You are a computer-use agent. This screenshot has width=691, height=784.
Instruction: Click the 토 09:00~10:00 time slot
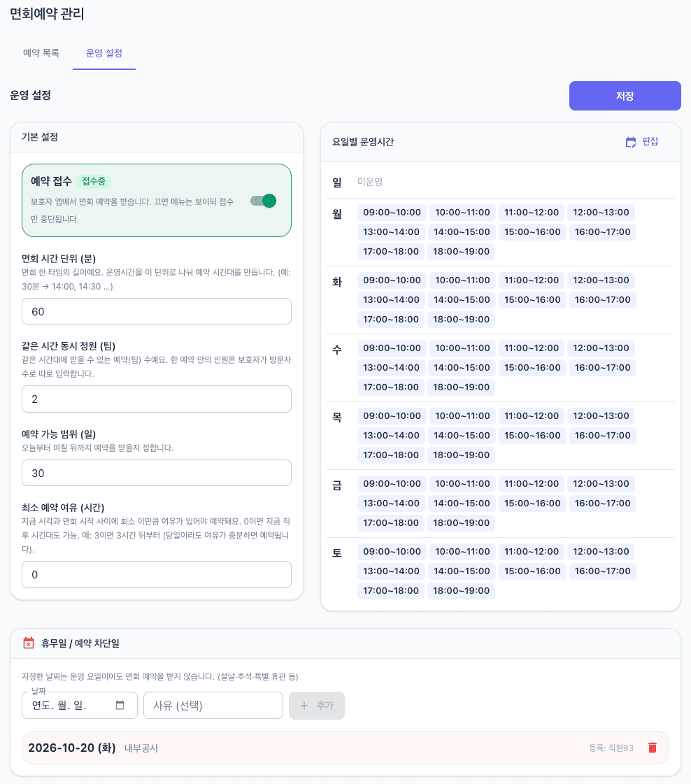pos(392,552)
